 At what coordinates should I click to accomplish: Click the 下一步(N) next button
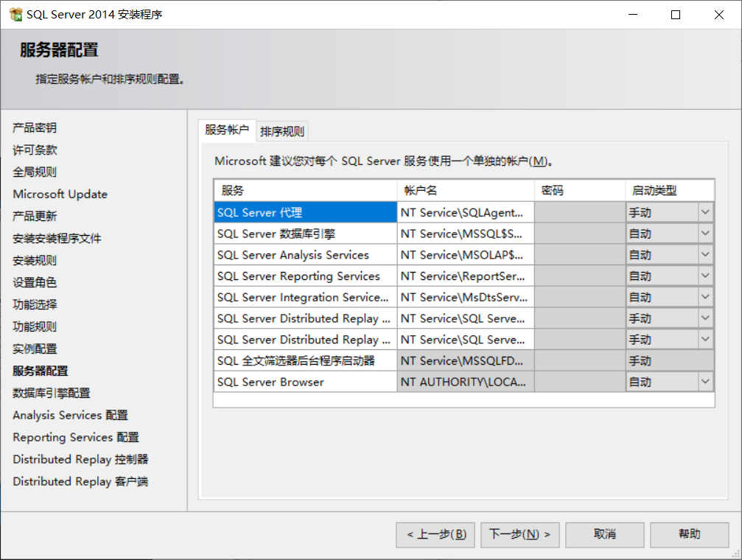(x=520, y=534)
